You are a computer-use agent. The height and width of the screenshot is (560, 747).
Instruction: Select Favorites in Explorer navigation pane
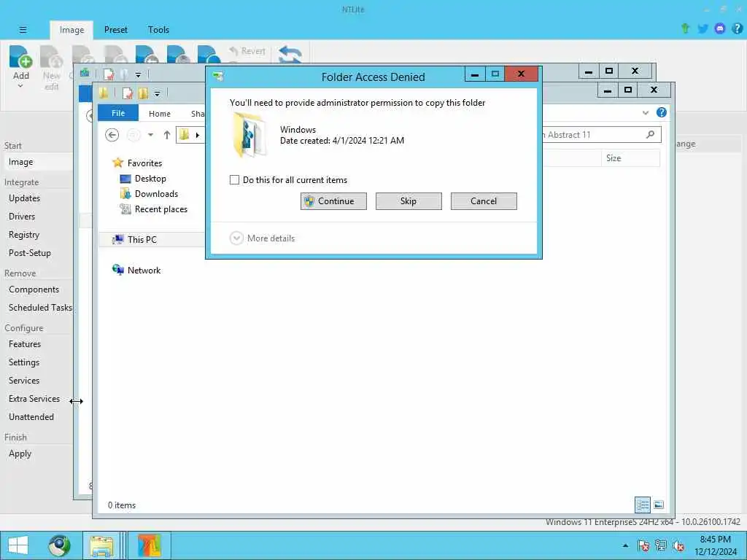pos(137,163)
